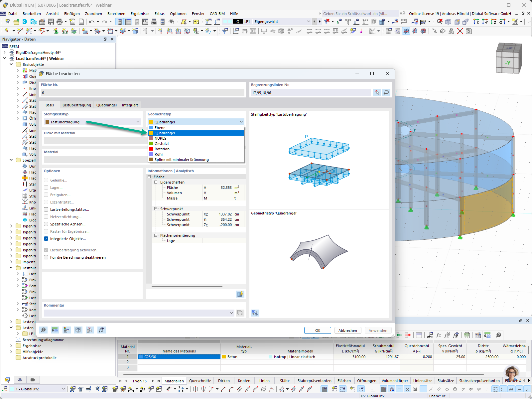Click the Print icon in the toolbar
Screen dimensions: 532x399
pyautogui.click(x=60, y=22)
